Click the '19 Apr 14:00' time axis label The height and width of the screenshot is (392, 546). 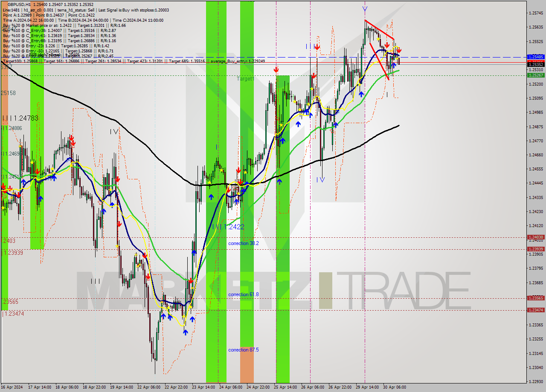[122, 387]
